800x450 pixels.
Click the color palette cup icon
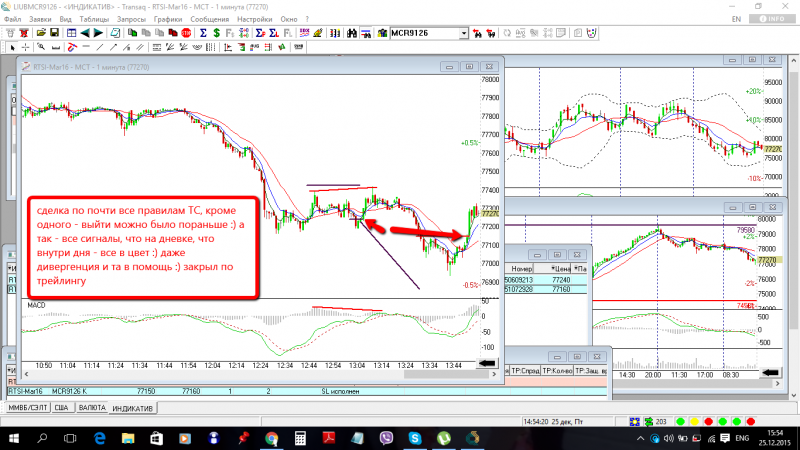pos(592,33)
